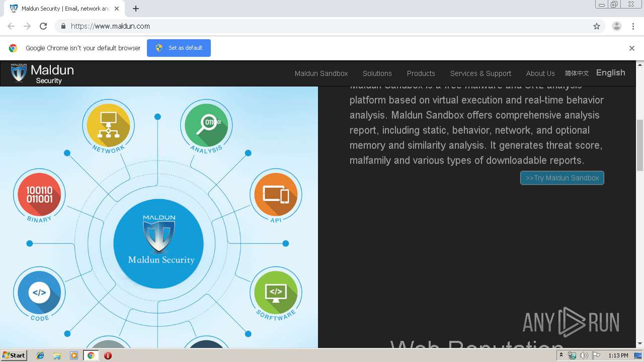The width and height of the screenshot is (644, 362).
Task: Click the Try Maldun Sandbox button
Action: click(x=562, y=178)
